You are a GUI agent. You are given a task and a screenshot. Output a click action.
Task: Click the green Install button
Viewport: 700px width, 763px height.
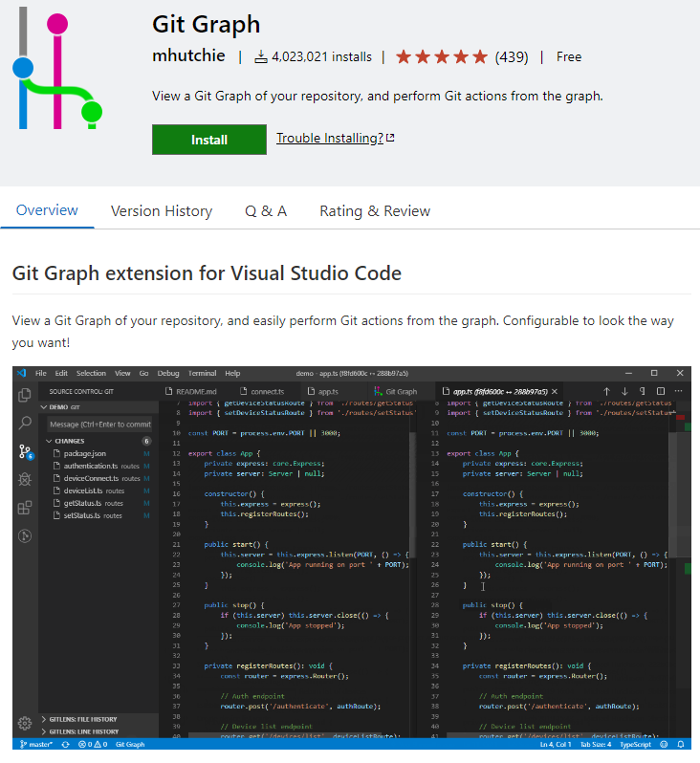click(208, 140)
